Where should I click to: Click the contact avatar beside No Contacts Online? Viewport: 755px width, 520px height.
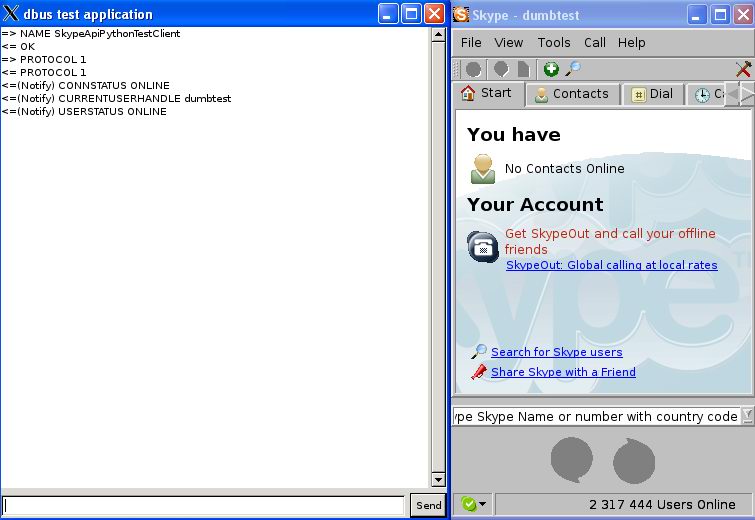pos(482,169)
